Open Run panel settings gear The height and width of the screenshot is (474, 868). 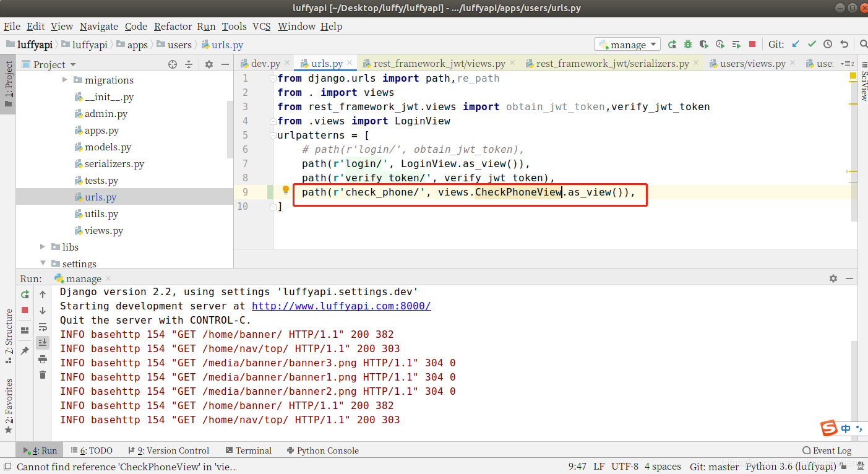pos(833,279)
